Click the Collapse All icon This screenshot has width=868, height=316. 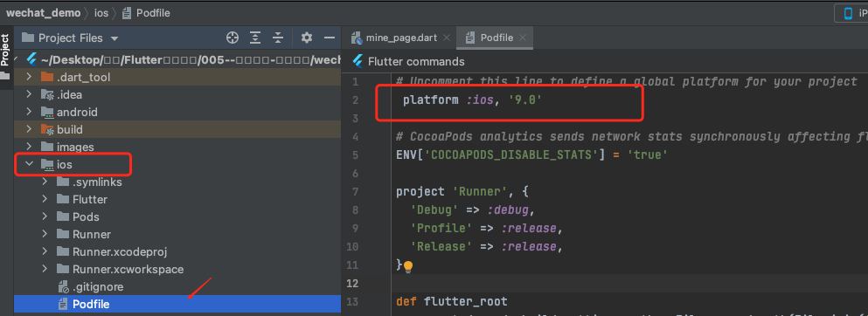[278, 38]
